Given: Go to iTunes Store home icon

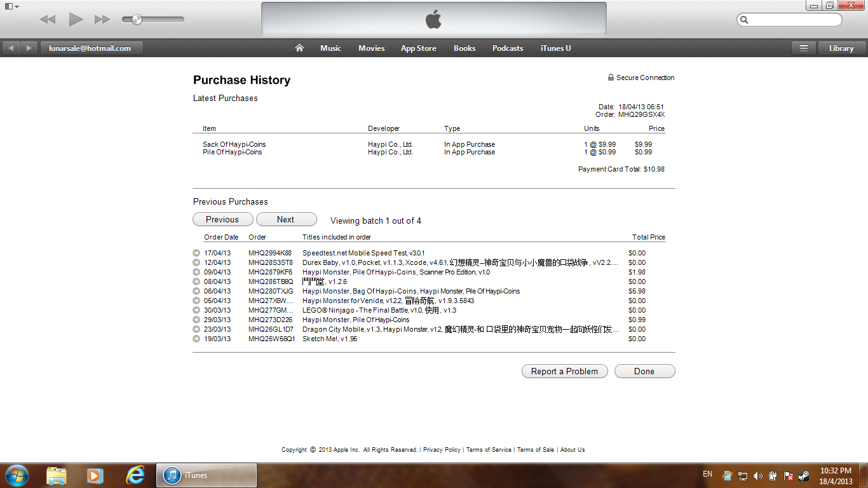Looking at the screenshot, I should (299, 48).
